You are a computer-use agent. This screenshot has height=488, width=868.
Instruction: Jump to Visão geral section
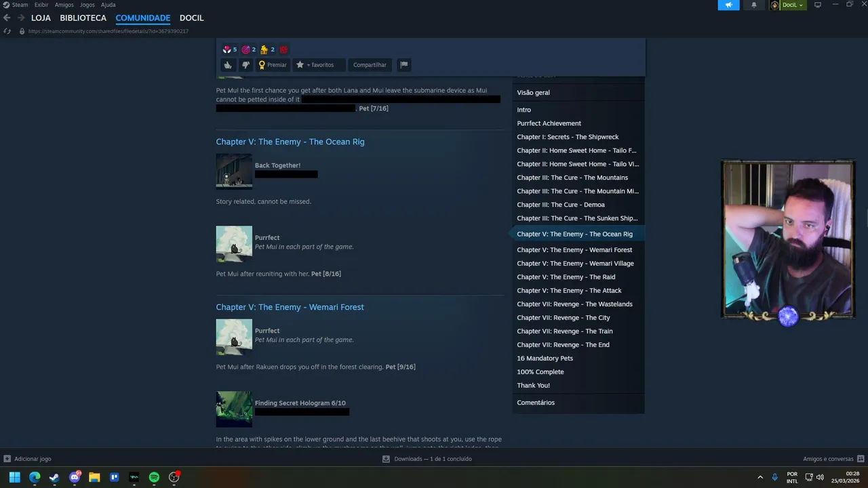pos(533,93)
